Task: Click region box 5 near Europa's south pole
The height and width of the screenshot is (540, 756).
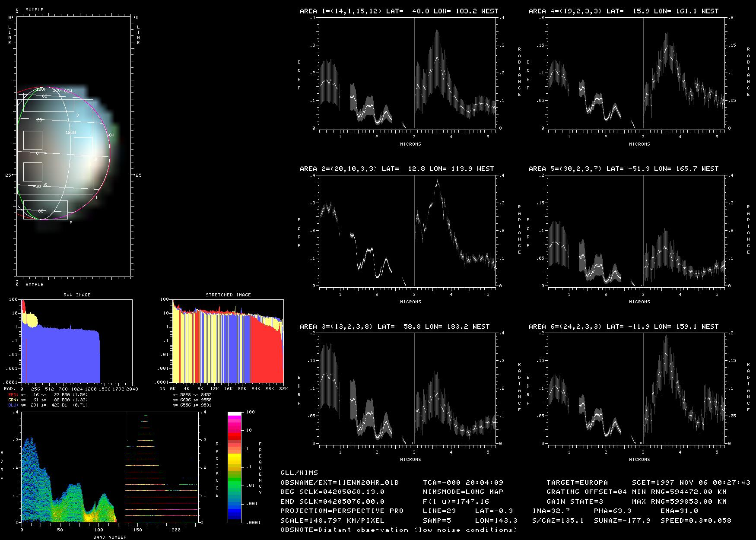Action: (45, 210)
